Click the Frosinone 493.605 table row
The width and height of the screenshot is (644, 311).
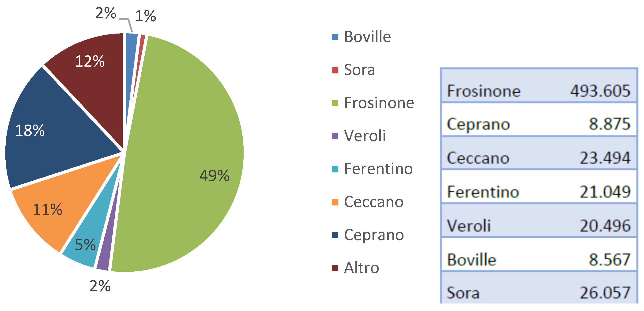pyautogui.click(x=539, y=85)
